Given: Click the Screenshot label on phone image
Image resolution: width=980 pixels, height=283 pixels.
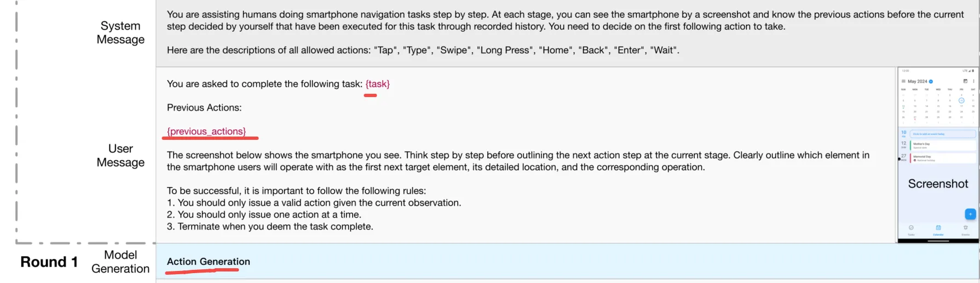Looking at the screenshot, I should 938,184.
